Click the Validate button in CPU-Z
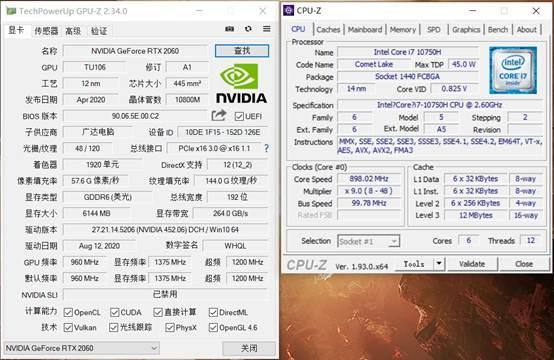Screen dimensions: 554x360 tap(472, 264)
